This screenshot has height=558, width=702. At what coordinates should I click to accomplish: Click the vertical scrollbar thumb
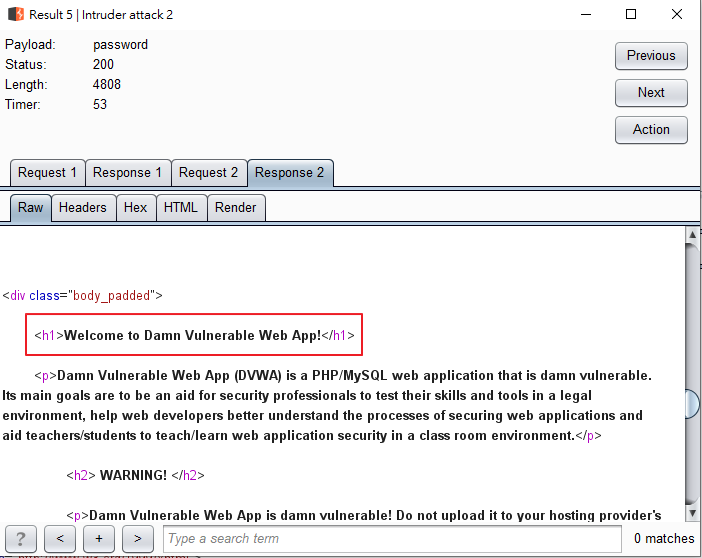click(692, 404)
